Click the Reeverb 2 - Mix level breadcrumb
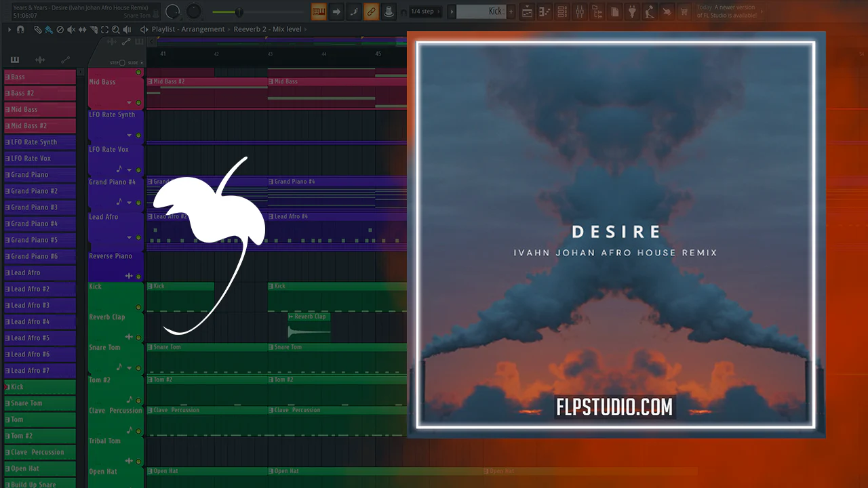This screenshot has height=488, width=868. tap(269, 30)
